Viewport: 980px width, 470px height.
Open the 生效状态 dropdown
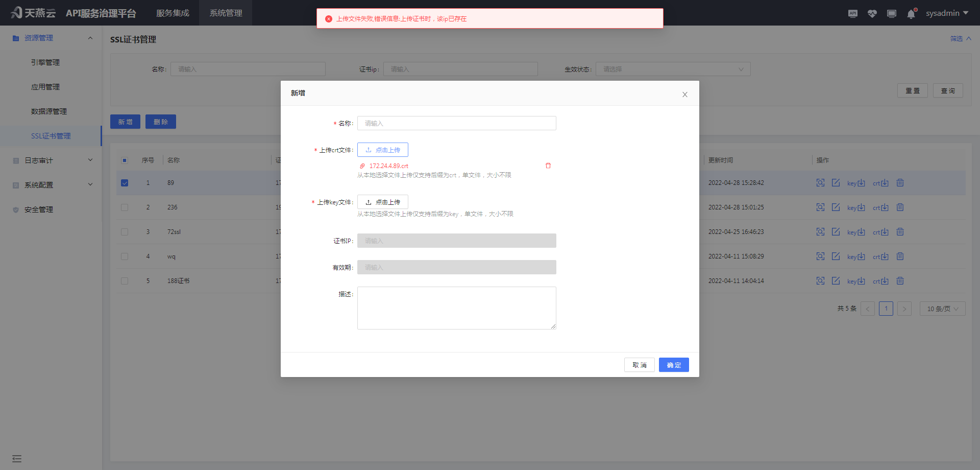pyautogui.click(x=673, y=69)
